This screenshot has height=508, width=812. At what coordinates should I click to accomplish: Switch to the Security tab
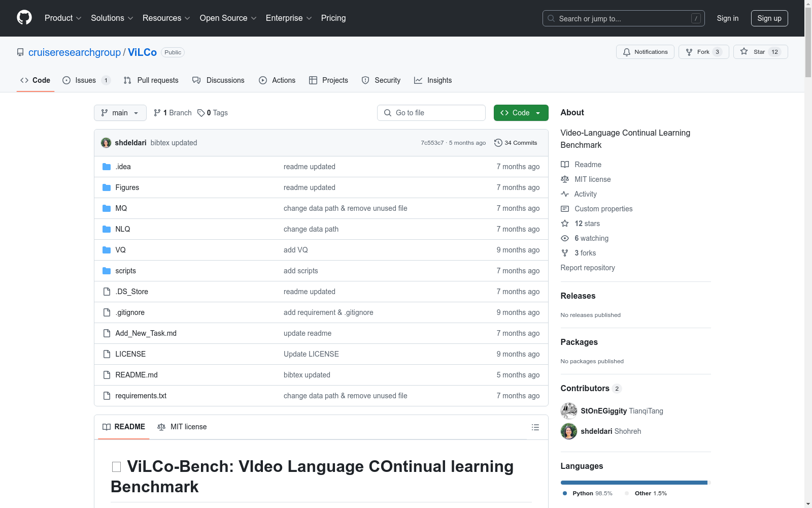[x=381, y=80]
